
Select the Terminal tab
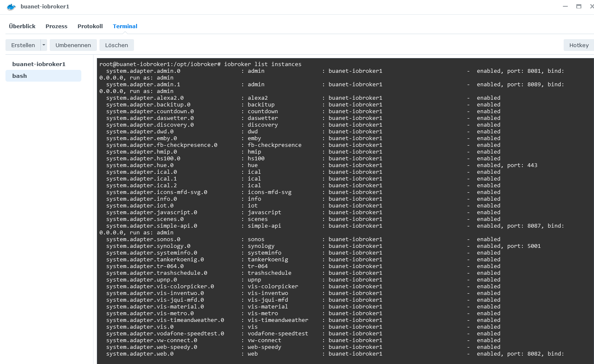pos(125,26)
